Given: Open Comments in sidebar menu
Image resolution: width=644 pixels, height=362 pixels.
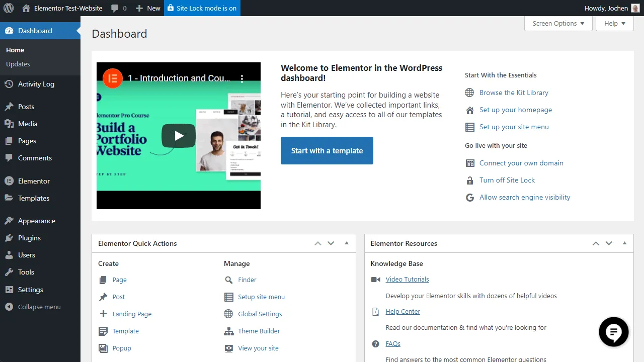Looking at the screenshot, I should coord(40,158).
